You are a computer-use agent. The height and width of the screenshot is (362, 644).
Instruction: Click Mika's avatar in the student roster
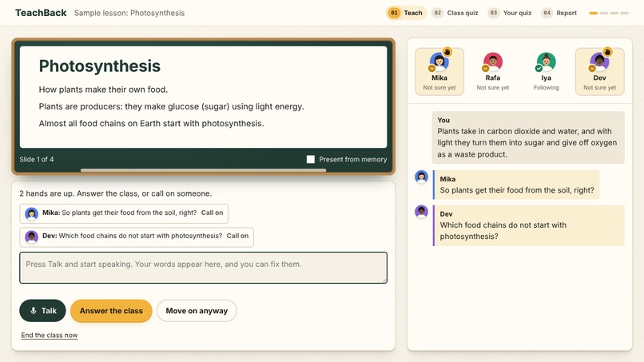(439, 62)
